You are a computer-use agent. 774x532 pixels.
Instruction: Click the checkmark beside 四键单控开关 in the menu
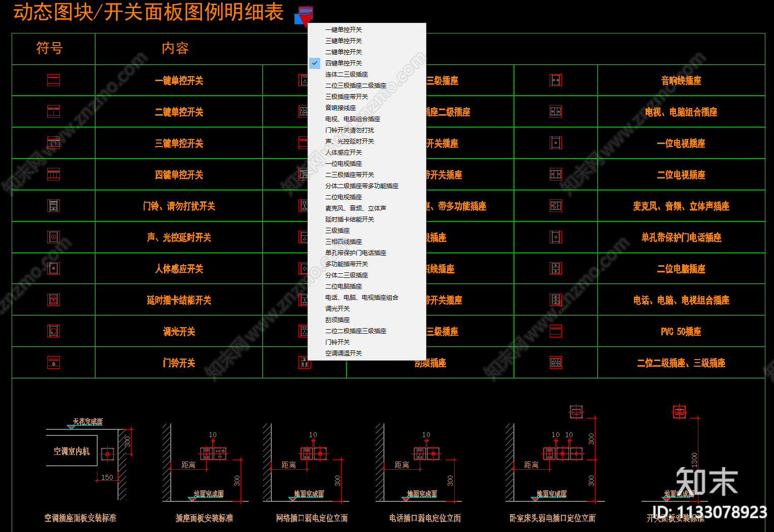[x=315, y=63]
